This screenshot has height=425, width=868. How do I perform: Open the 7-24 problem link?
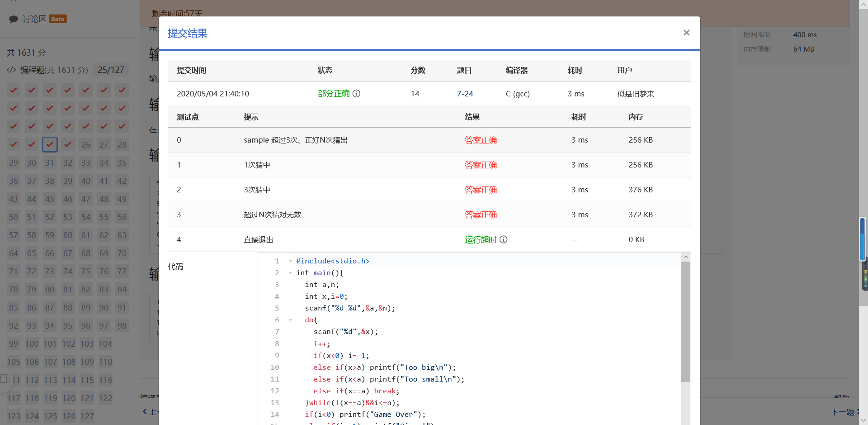point(465,94)
